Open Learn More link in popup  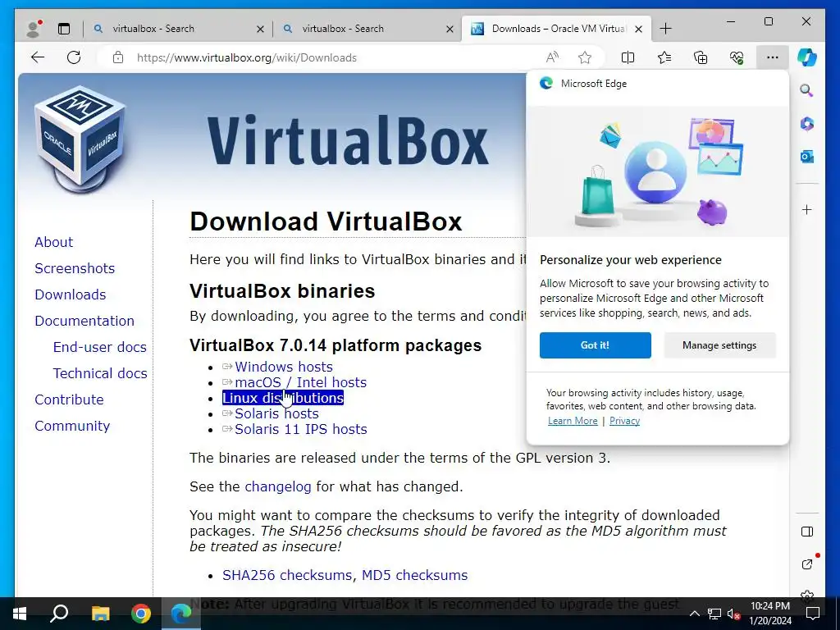(x=573, y=421)
